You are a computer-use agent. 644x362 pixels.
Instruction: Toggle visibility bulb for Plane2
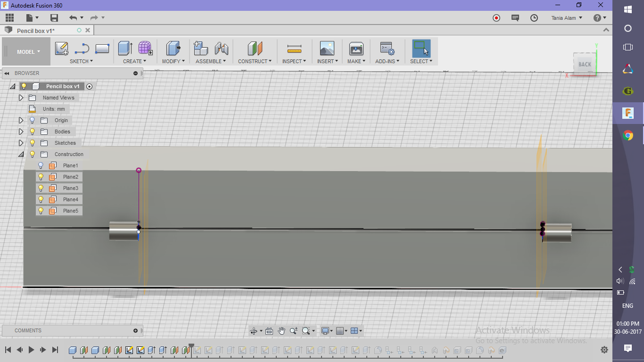pos(41,177)
